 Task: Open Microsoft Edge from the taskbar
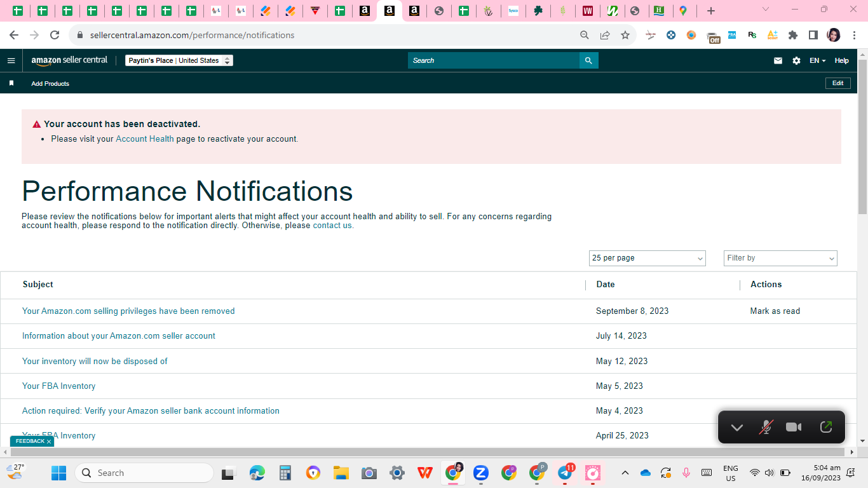257,473
